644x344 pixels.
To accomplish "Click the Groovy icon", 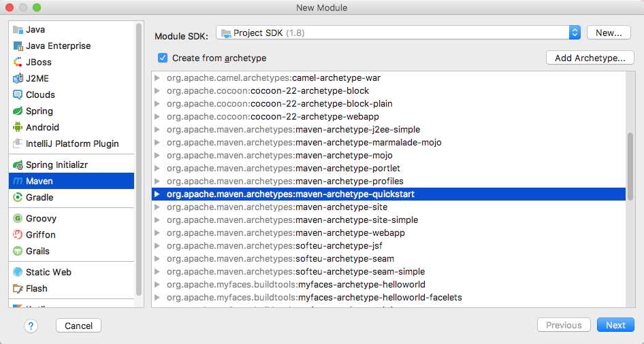I will (x=18, y=218).
